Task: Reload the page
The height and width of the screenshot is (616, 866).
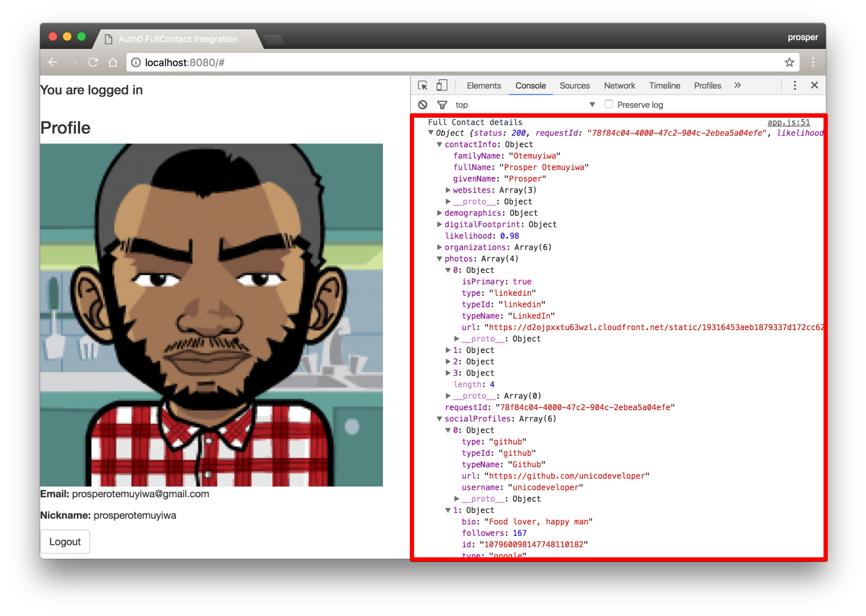Action: click(93, 62)
